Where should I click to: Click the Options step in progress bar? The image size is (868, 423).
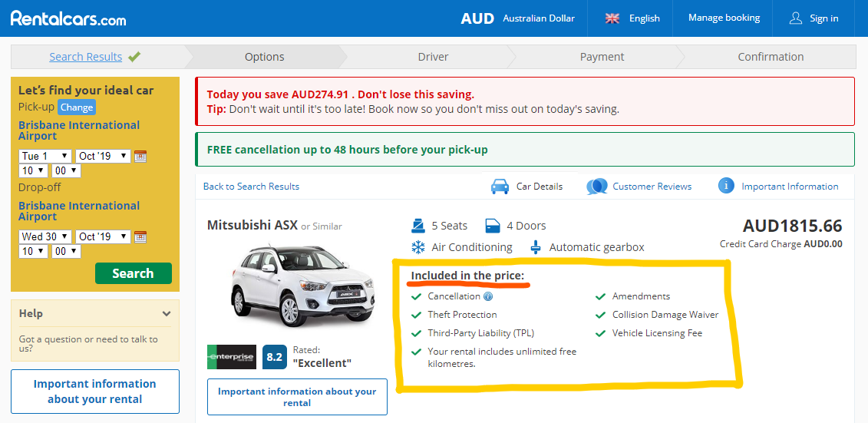tap(265, 57)
